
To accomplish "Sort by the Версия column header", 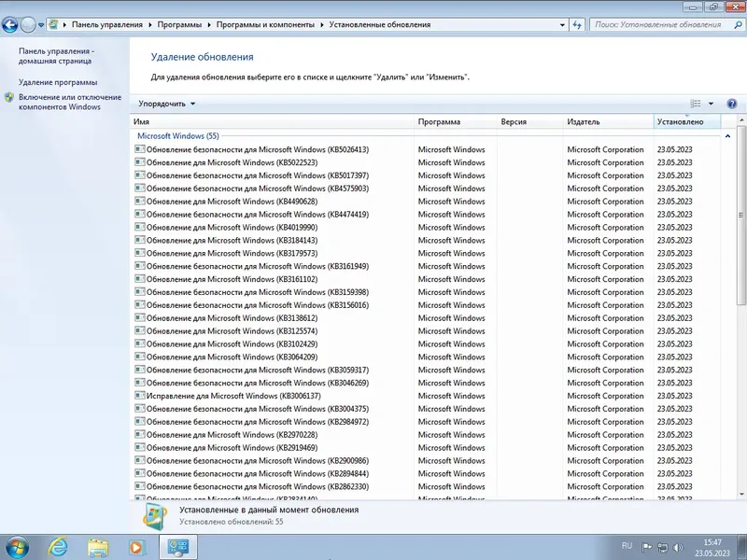I will (530, 122).
